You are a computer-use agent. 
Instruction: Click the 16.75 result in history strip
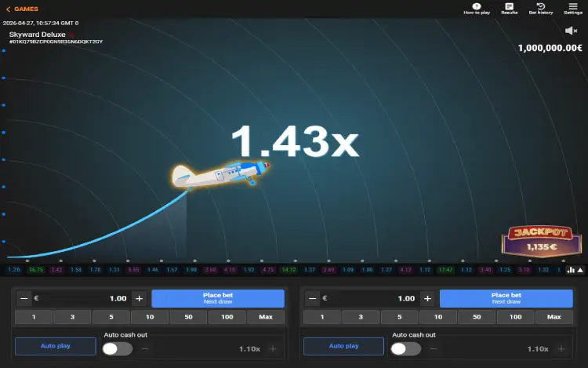(x=36, y=270)
